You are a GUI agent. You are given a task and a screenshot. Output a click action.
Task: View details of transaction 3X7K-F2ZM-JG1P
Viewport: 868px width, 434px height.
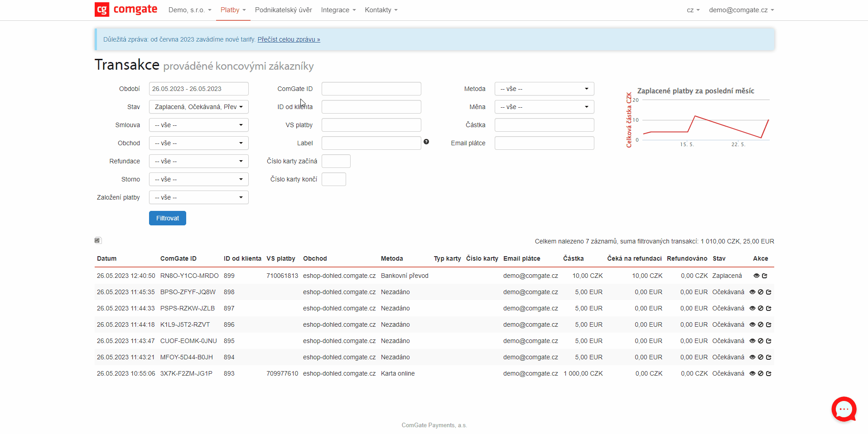tap(752, 373)
